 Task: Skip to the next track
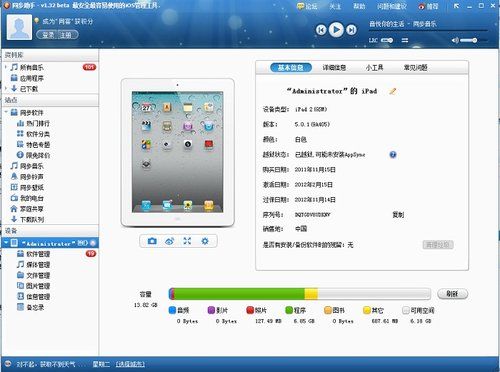pos(351,30)
